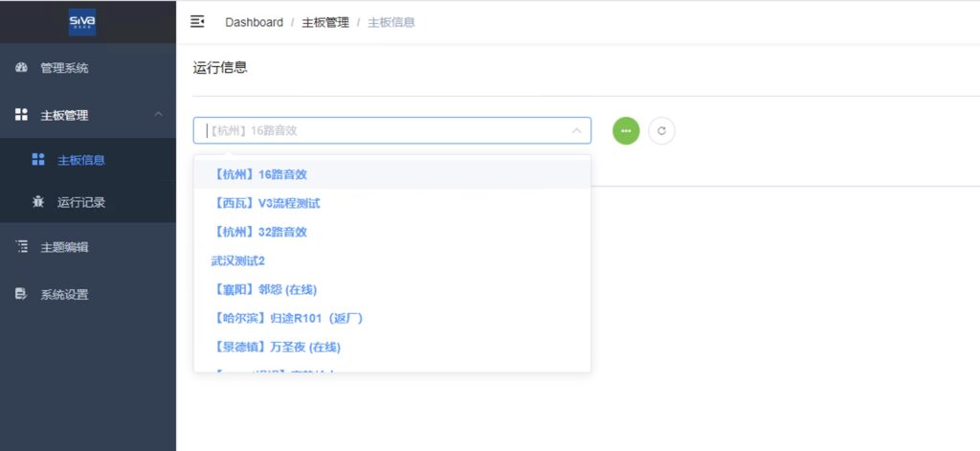Go to Dashboard breadcrumb link
Image resolution: width=980 pixels, height=451 pixels.
point(254,22)
